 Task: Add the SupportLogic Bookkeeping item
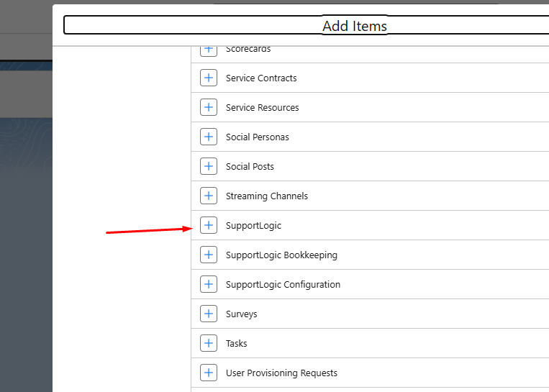click(x=209, y=255)
